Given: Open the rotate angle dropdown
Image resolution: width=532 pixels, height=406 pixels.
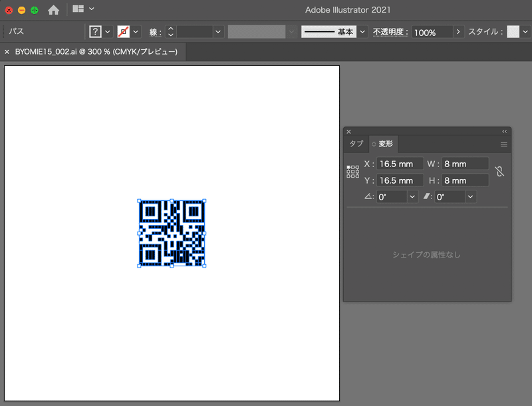Looking at the screenshot, I should (x=412, y=197).
